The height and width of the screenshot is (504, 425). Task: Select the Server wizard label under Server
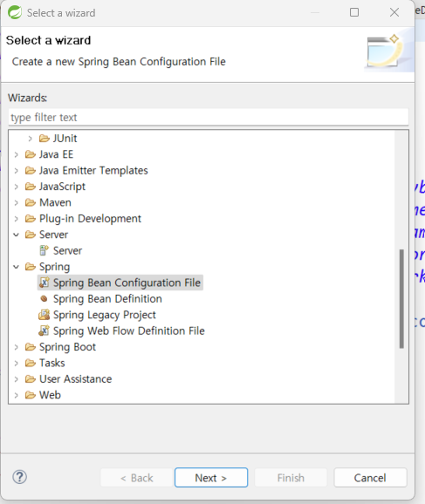point(67,251)
